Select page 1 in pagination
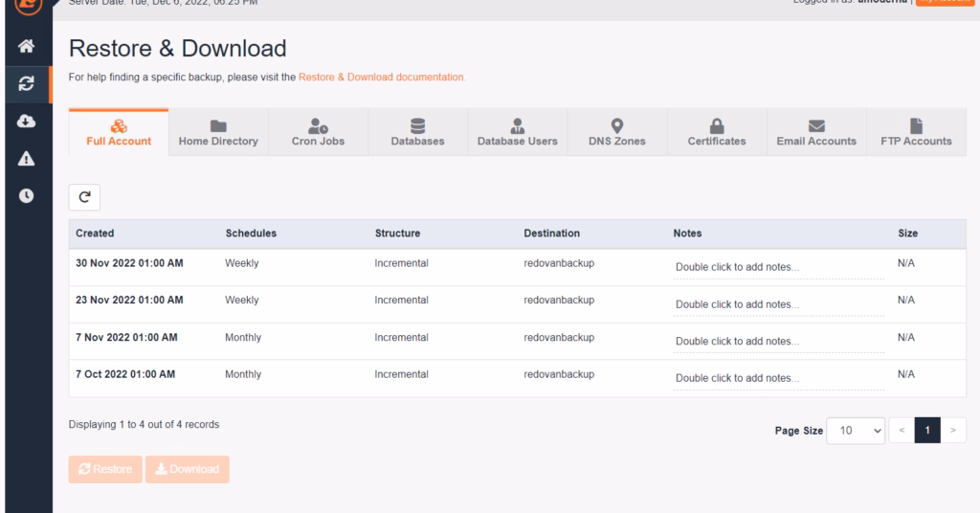This screenshot has height=513, width=980. coord(927,431)
